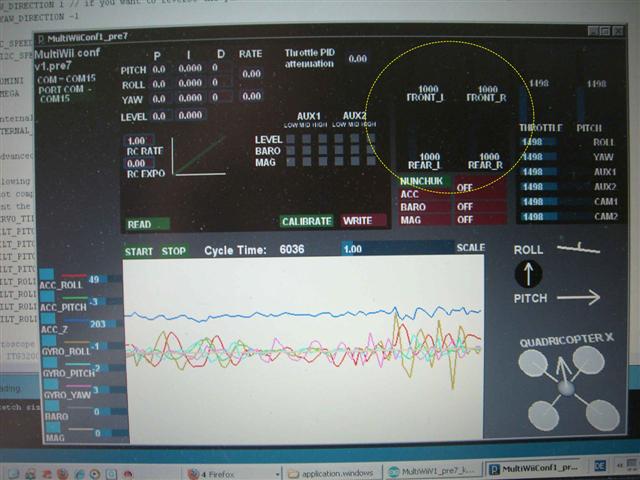640x480 pixels.
Task: Click the MAG OFF status indicator
Action: pyautogui.click(x=480, y=220)
